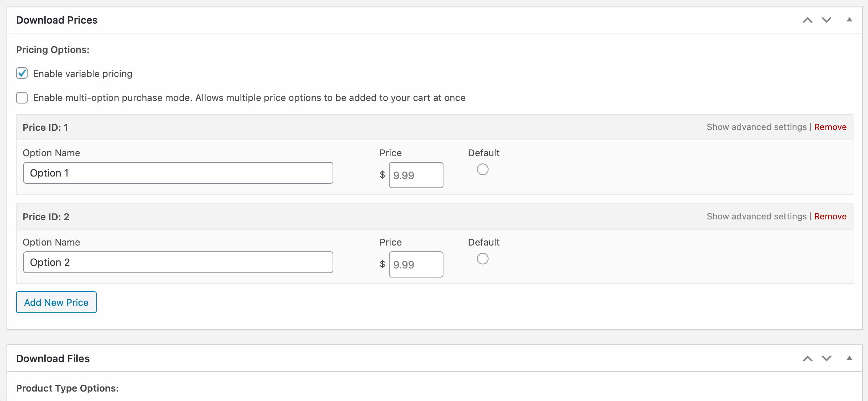The image size is (868, 401).
Task: Click the Download Files panel title
Action: 53,359
